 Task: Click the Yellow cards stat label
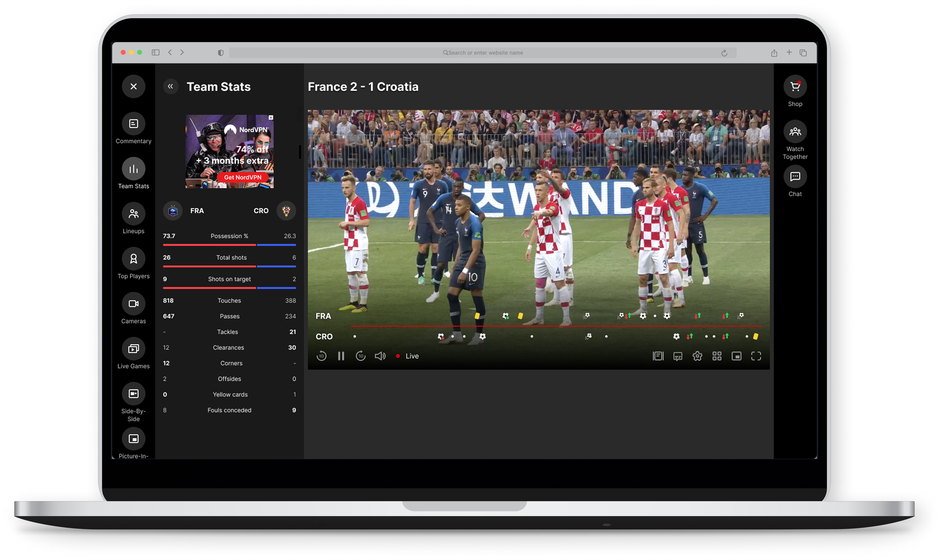(x=230, y=395)
